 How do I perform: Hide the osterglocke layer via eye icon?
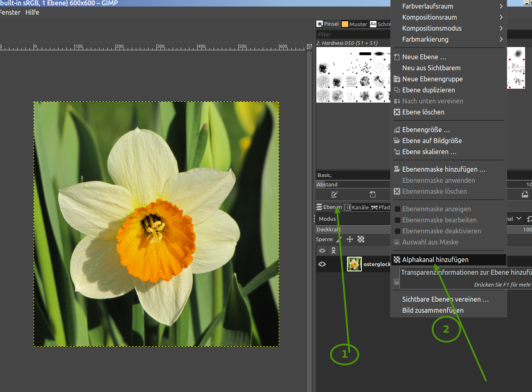click(x=322, y=264)
